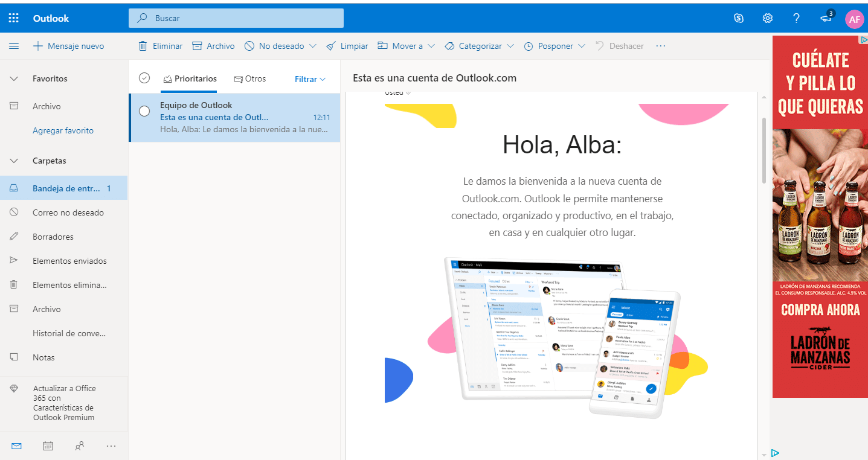
Task: Click Categorizar tag button
Action: tap(474, 46)
